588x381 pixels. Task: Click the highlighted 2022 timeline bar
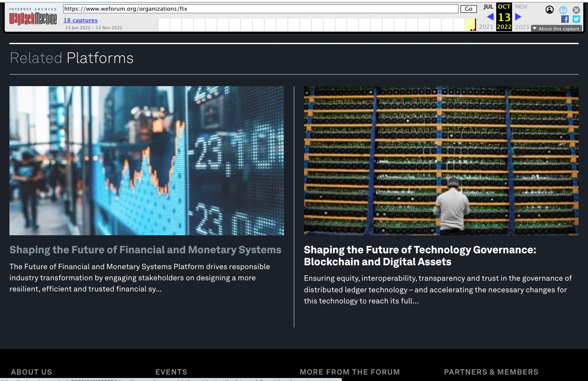[470, 25]
